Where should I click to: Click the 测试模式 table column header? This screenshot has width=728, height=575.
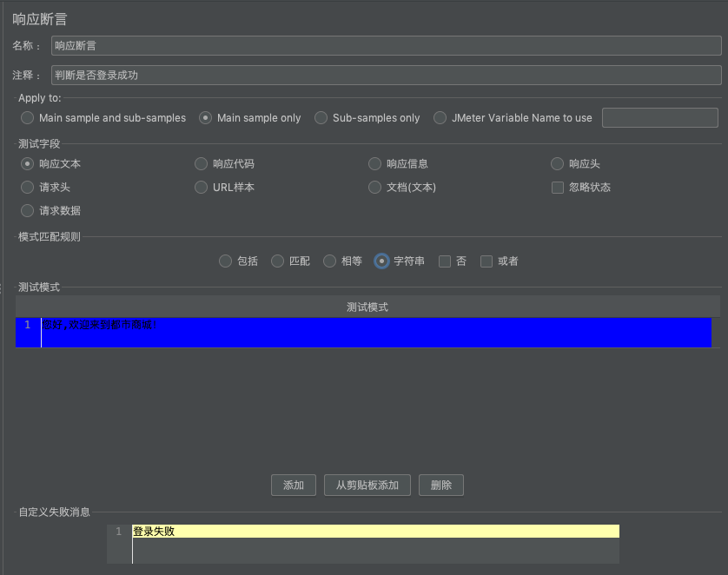367,307
